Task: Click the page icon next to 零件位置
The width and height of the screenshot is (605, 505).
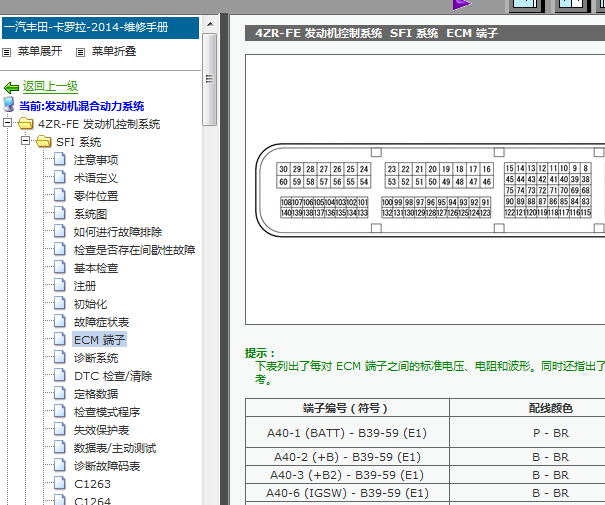Action: coord(60,195)
